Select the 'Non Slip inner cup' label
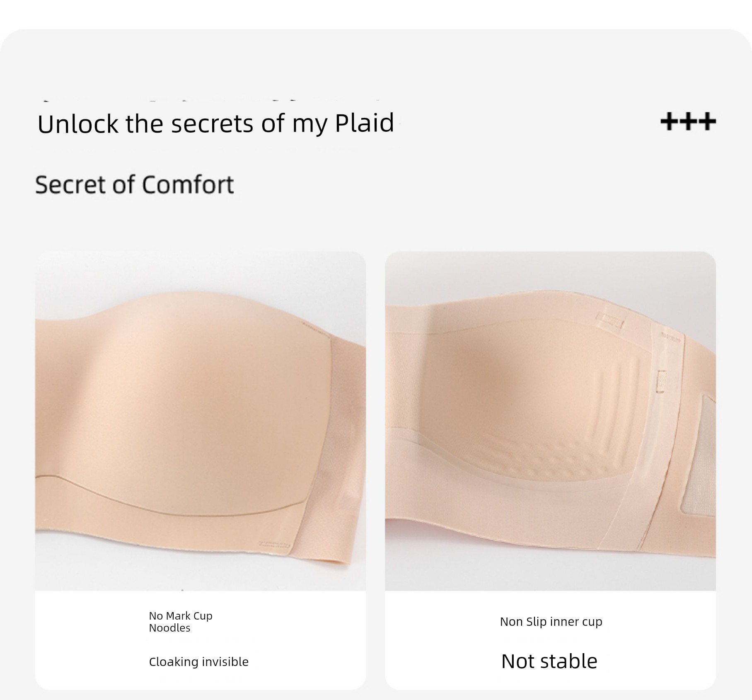This screenshot has width=752, height=700. pyautogui.click(x=551, y=622)
